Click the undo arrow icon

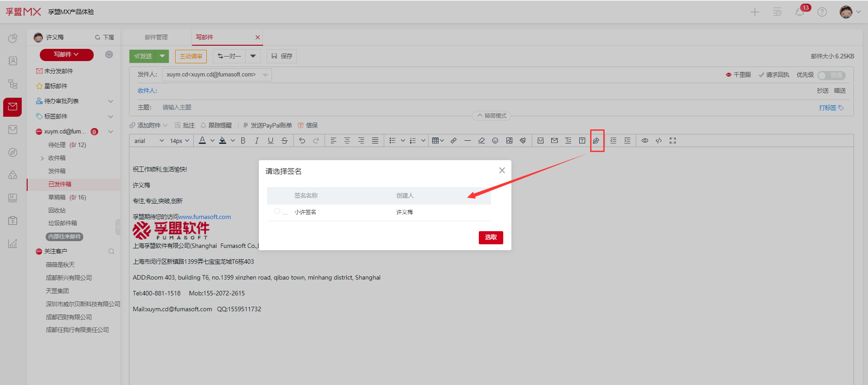[x=302, y=141]
